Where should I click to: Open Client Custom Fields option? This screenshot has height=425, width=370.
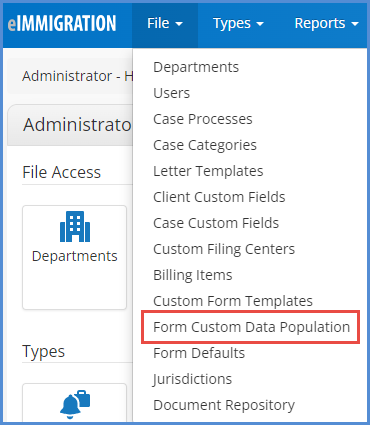219,197
